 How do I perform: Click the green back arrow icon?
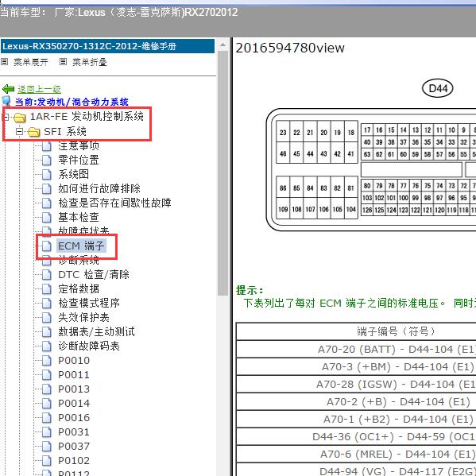click(x=8, y=89)
